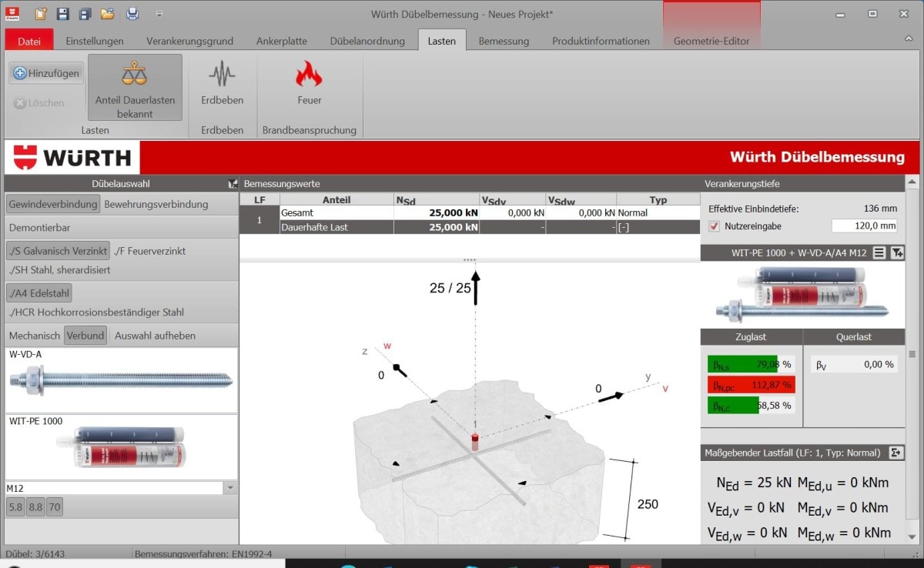This screenshot has width=924, height=568.
Task: Toggle ./F Feuerverzinkt filter
Action: [149, 251]
